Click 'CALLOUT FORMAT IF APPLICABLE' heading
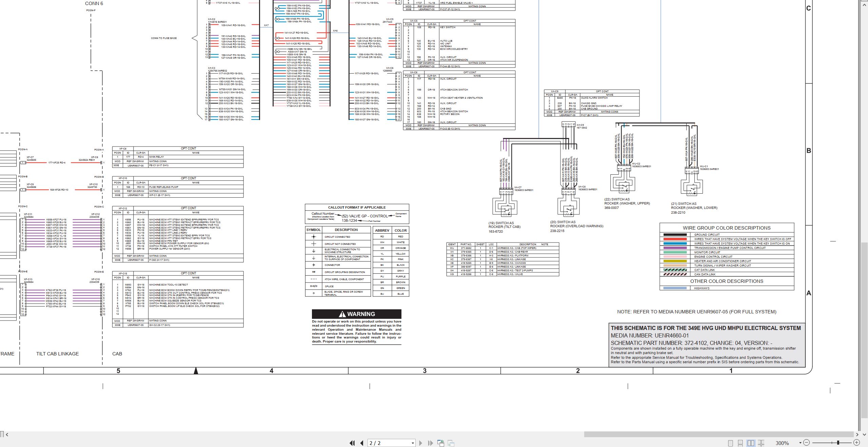Screen dimensions: 868x447 (x=357, y=207)
